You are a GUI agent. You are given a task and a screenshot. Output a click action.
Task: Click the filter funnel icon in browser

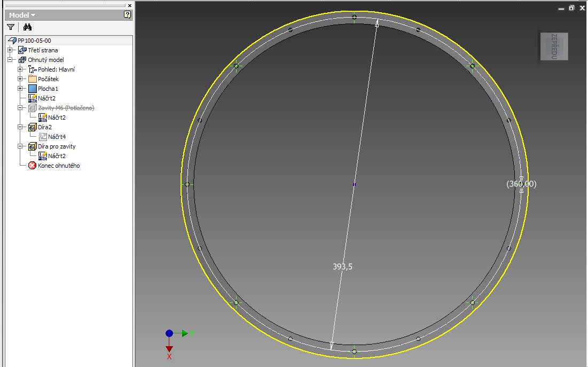[x=11, y=27]
